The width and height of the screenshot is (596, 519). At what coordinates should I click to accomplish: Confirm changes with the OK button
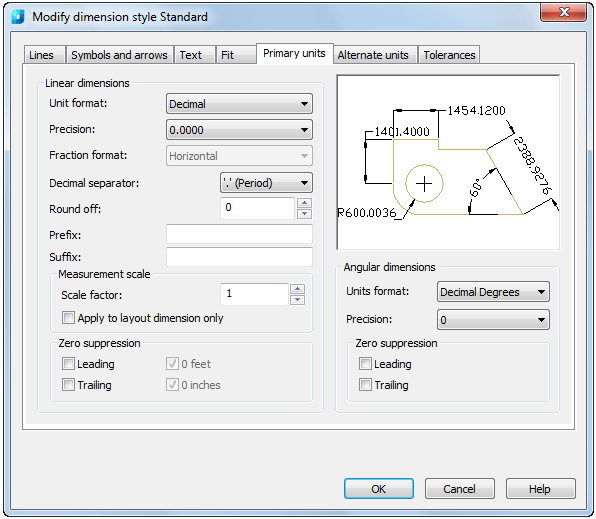click(x=379, y=489)
